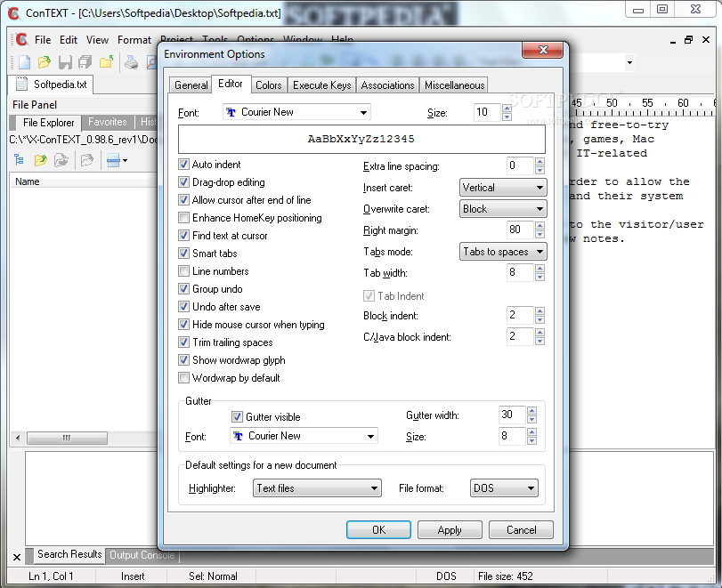This screenshot has height=588, width=722.
Task: Click the Gutter width value field
Action: coord(512,415)
